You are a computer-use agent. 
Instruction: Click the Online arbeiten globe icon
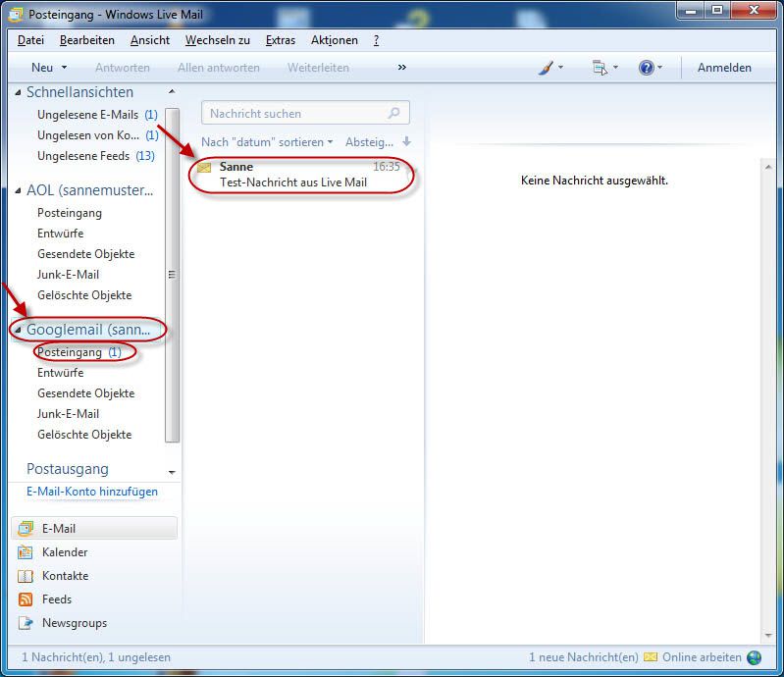[754, 657]
